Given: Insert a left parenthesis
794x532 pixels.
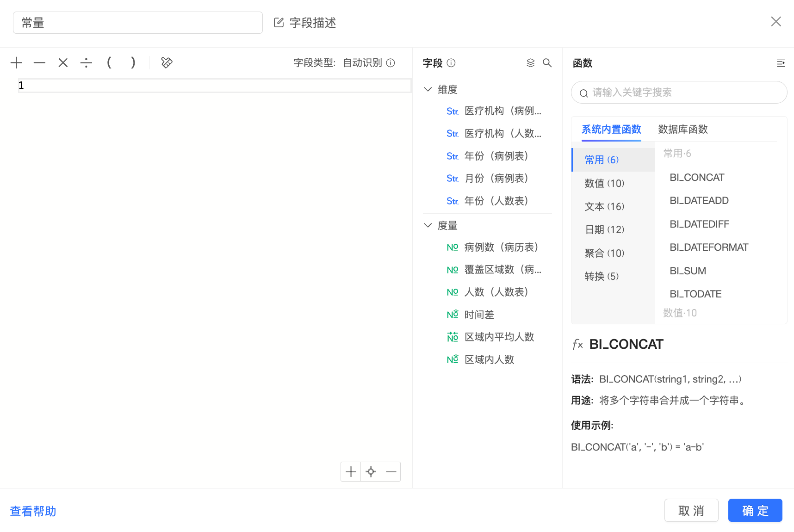Looking at the screenshot, I should tap(109, 62).
